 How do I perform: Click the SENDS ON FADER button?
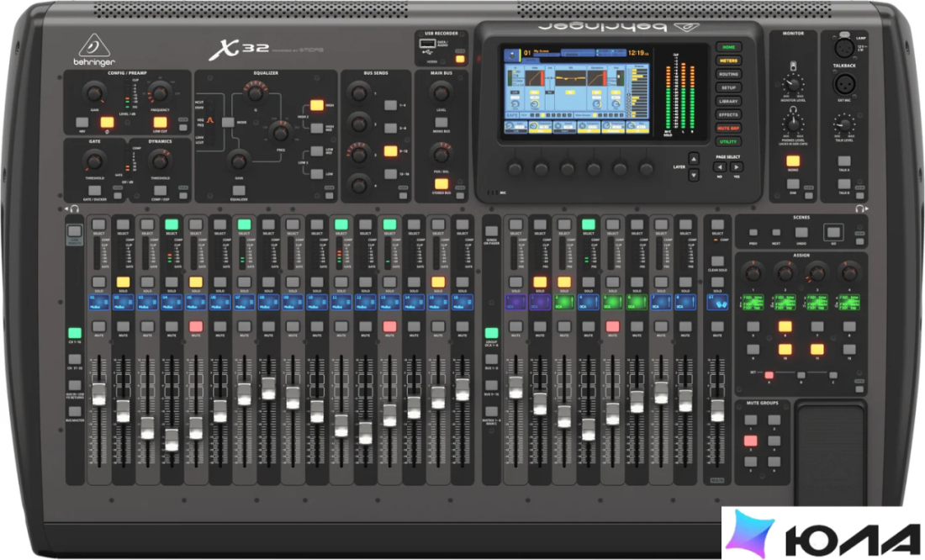[491, 231]
